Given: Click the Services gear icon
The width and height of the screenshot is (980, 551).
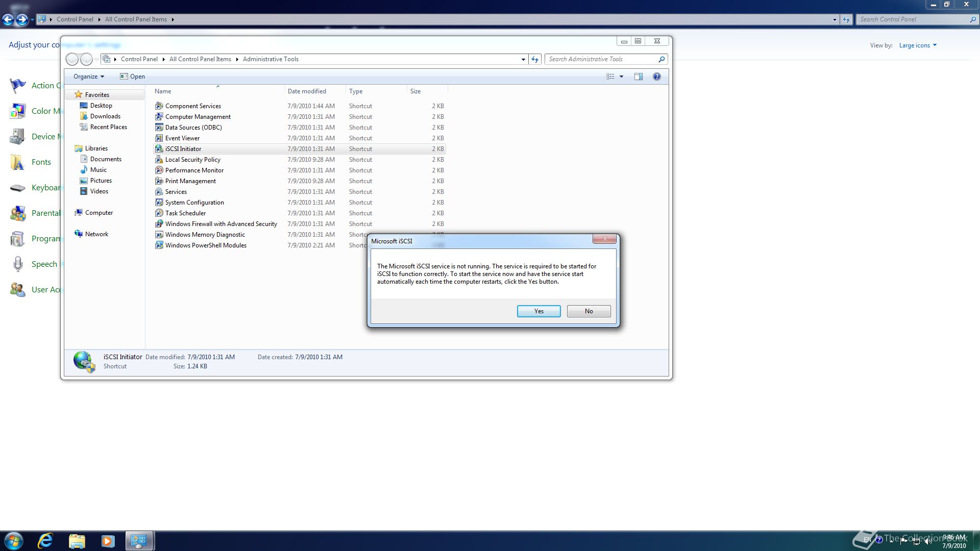Looking at the screenshot, I should [x=159, y=192].
